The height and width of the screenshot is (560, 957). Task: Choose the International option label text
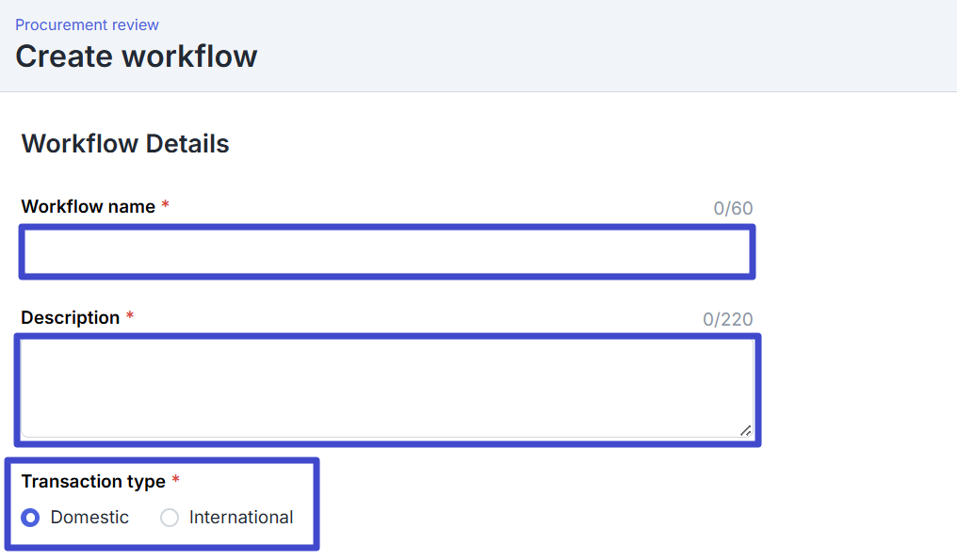click(x=241, y=518)
